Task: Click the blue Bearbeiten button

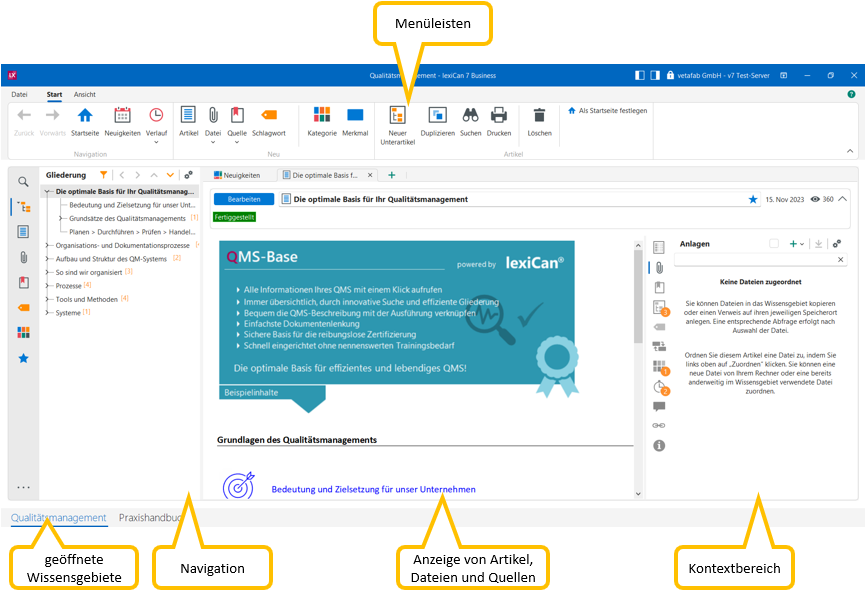Action: click(x=244, y=199)
